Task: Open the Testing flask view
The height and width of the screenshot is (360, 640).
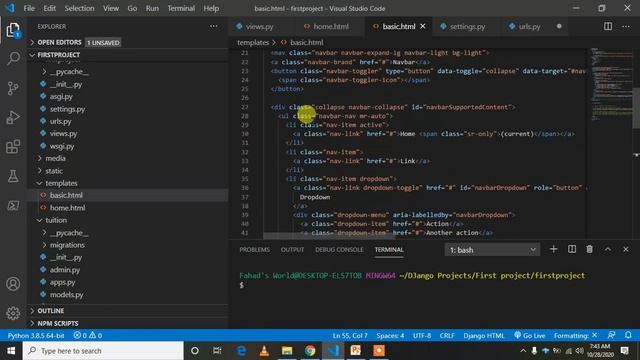Action: 13,176
